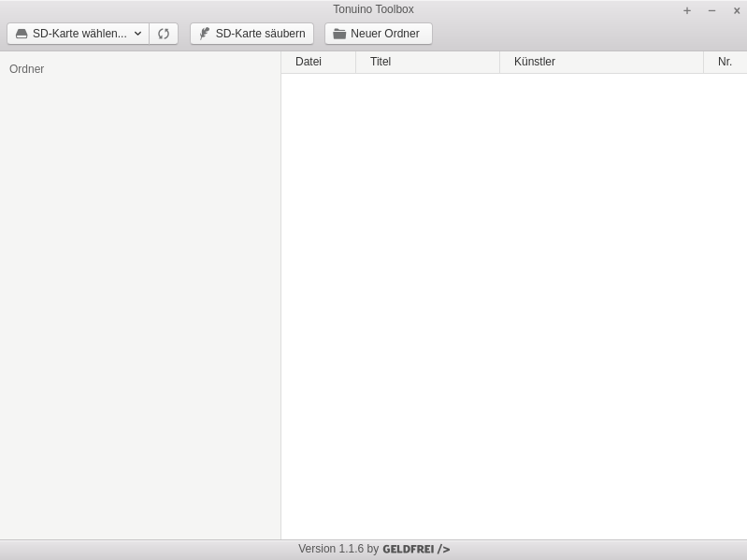Click the Nr. column header
The image size is (747, 560).
pyautogui.click(x=725, y=62)
